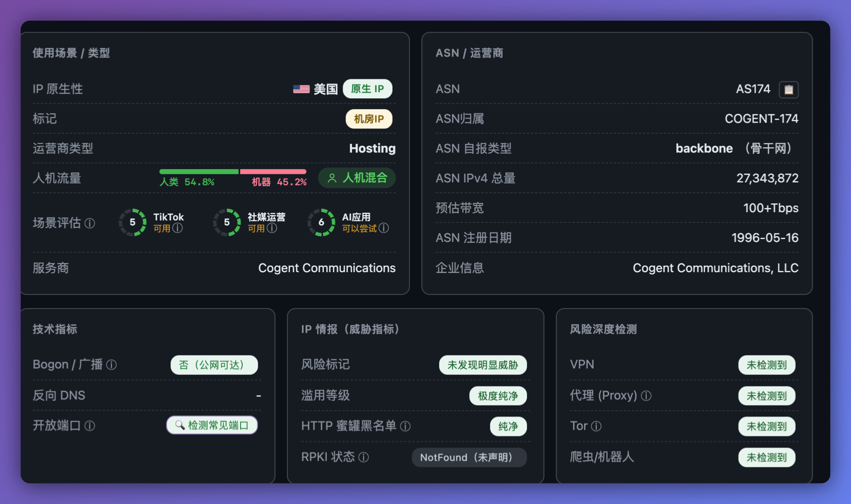Image resolution: width=851 pixels, height=504 pixels.
Task: Open info icon under 社媒运营 可用
Action: click(x=272, y=228)
